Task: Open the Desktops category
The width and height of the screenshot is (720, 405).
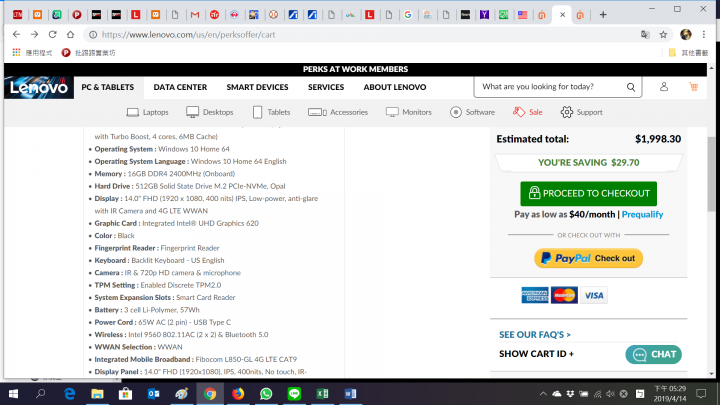Action: pos(210,112)
